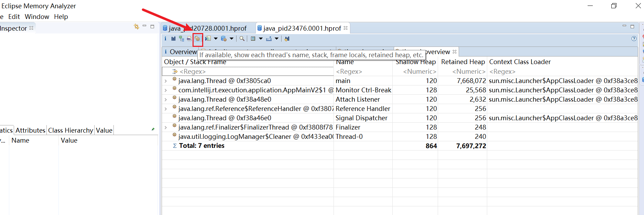644x215 pixels.
Task: Click the Regex filter field under Name
Action: point(362,72)
